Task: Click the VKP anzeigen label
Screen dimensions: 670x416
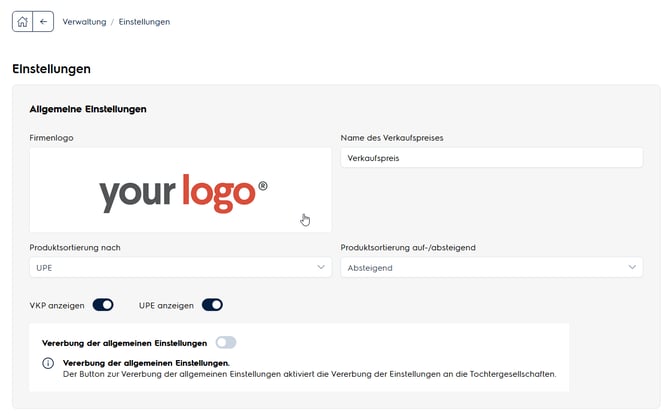Action: (x=57, y=305)
